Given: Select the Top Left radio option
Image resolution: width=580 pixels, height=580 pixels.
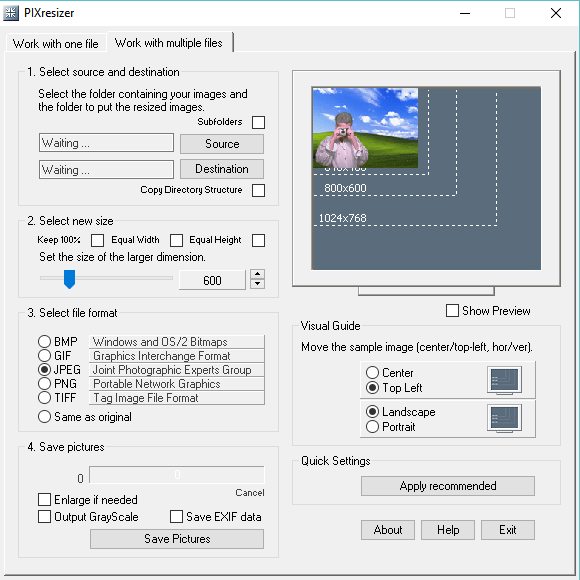Looking at the screenshot, I should pos(372,388).
